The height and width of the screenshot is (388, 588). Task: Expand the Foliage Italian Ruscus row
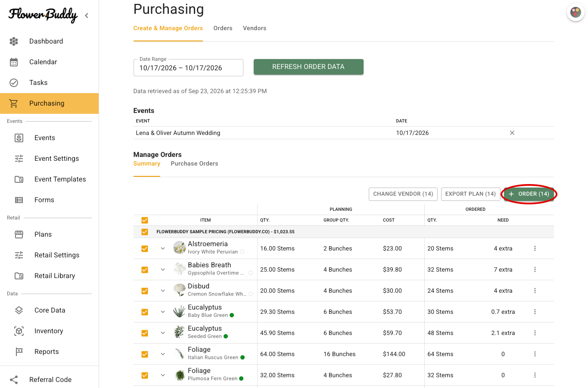(x=163, y=354)
